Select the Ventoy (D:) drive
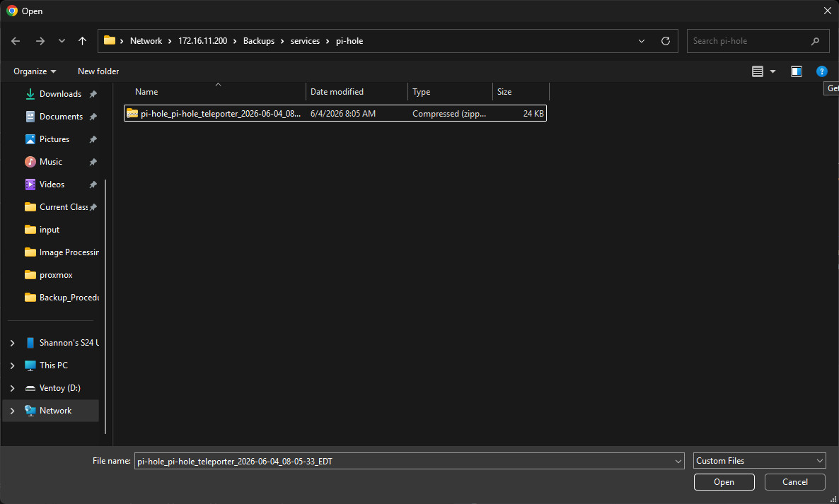 click(x=60, y=388)
